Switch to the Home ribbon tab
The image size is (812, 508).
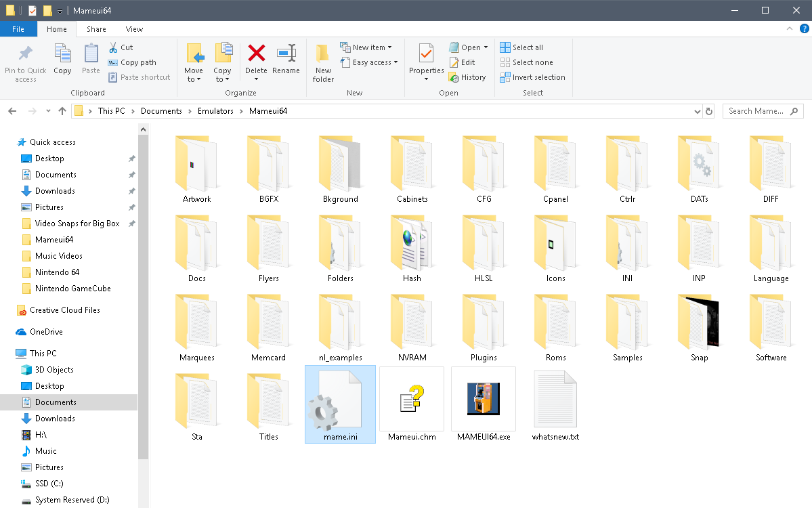click(x=56, y=29)
